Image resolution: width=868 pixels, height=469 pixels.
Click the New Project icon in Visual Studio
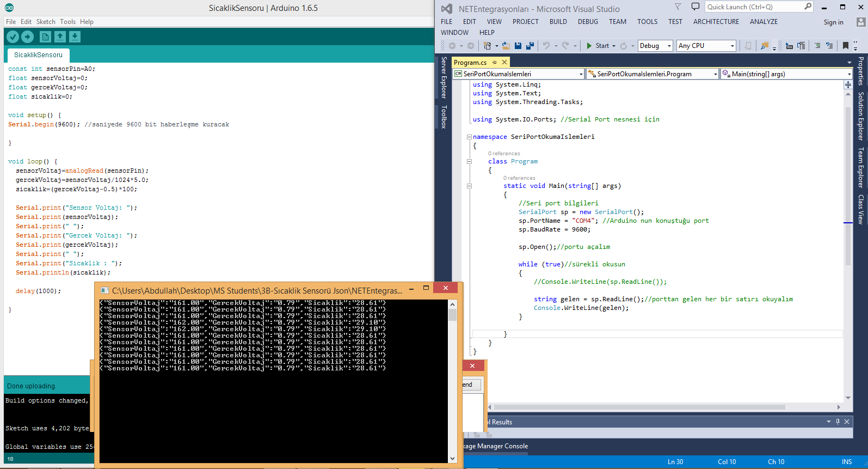tap(487, 46)
